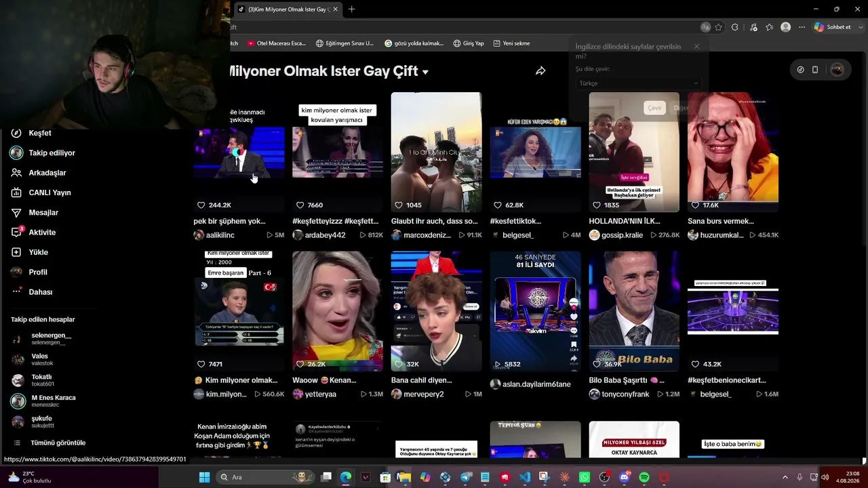The width and height of the screenshot is (868, 488).
Task: Go to Arkadaşlar page
Action: [39, 173]
